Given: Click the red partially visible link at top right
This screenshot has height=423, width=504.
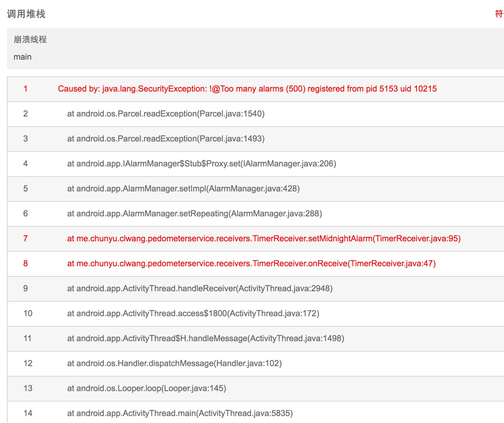Looking at the screenshot, I should tap(499, 14).
